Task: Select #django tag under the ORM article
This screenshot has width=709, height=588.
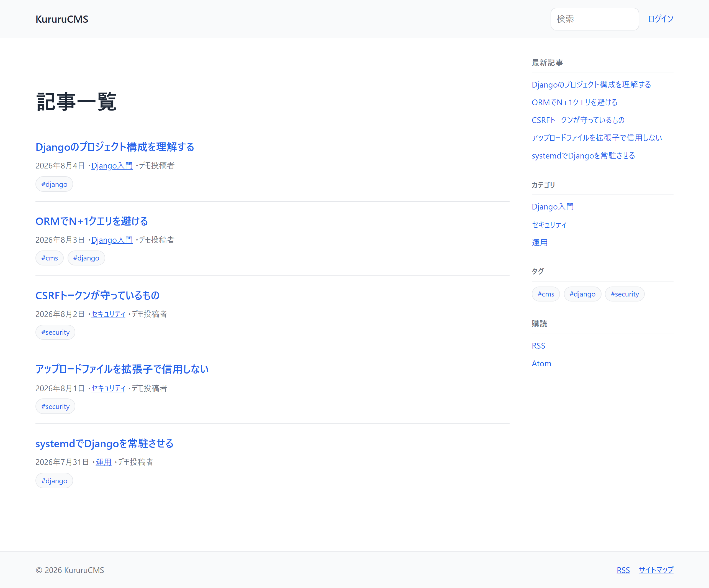Action: (x=86, y=258)
